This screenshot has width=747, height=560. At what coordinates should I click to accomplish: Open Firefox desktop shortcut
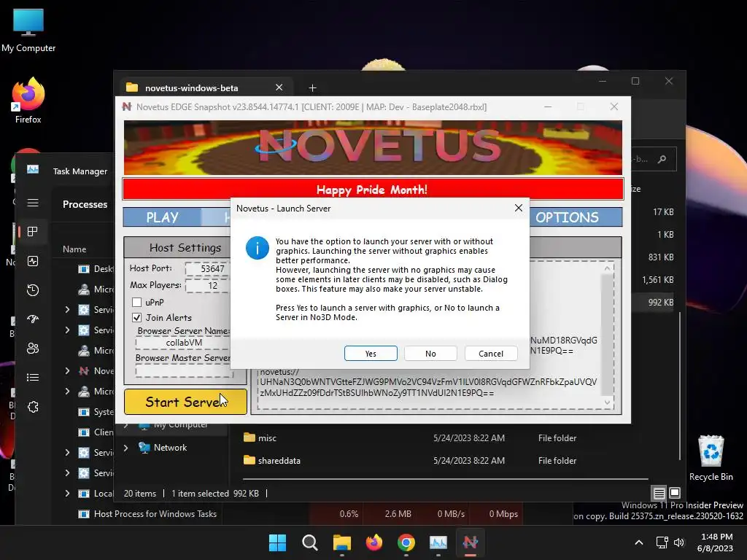click(x=28, y=101)
